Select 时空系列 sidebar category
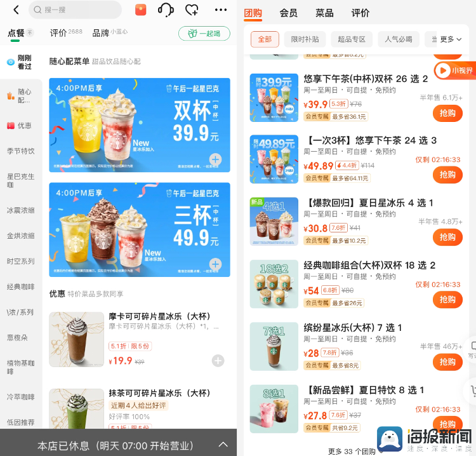 point(21,261)
